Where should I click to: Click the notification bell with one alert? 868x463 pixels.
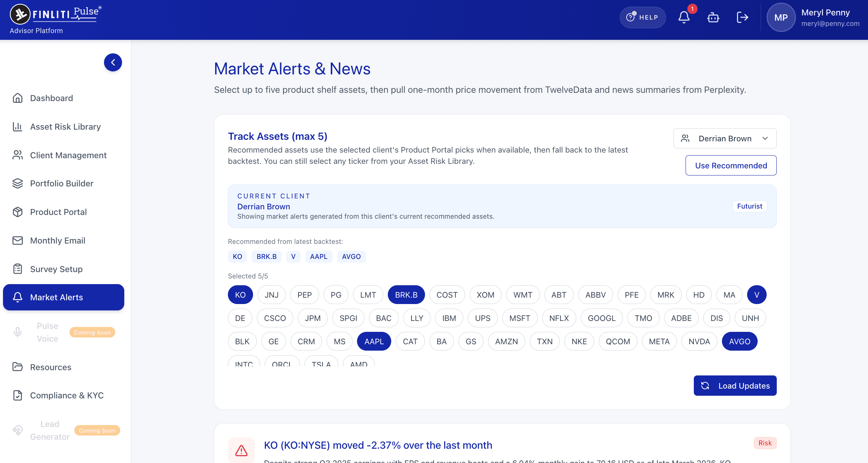click(684, 17)
